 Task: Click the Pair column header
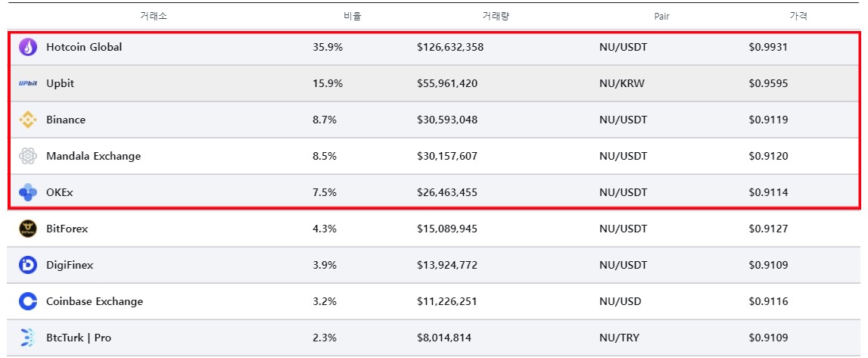pyautogui.click(x=661, y=17)
